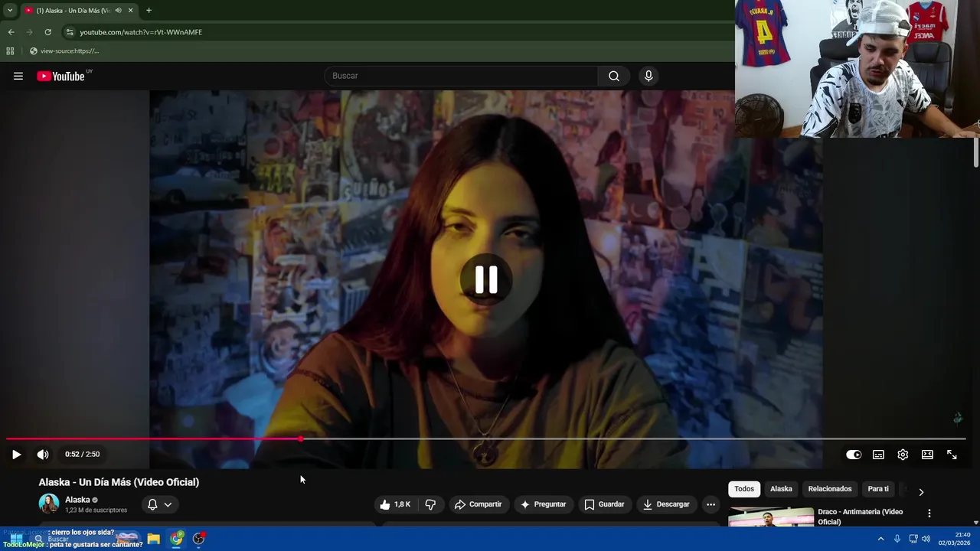980x551 pixels.
Task: Open the system volume tray icon
Action: [926, 539]
